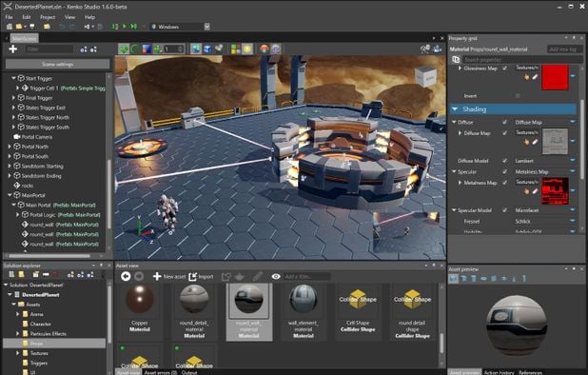Open the File menu

[x=9, y=17]
